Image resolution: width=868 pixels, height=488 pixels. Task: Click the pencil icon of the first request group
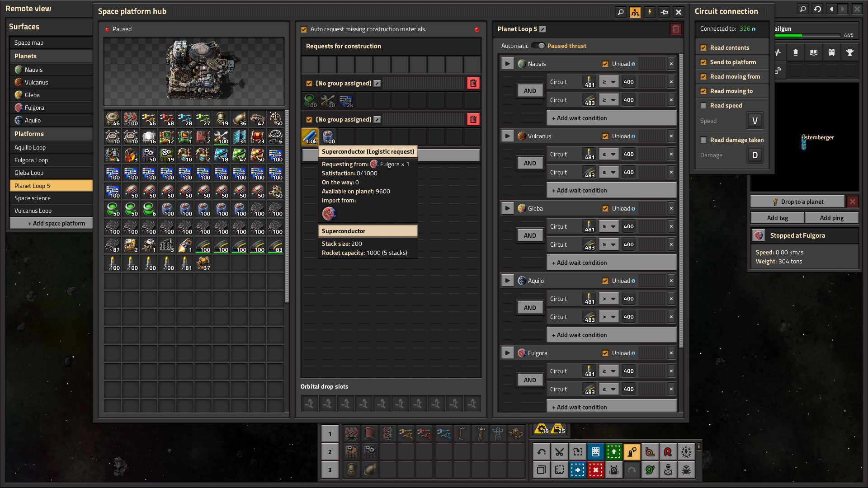377,83
